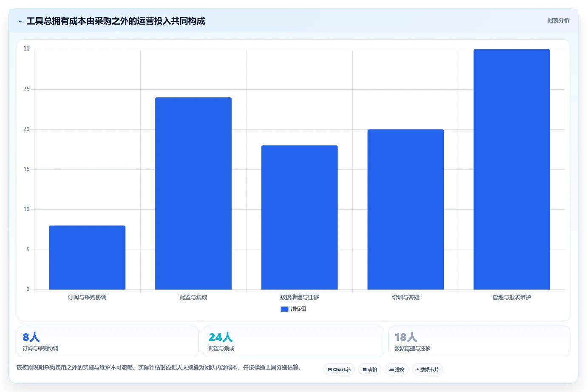Click the y-axis value 30
The image size is (587, 392).
tap(26, 49)
